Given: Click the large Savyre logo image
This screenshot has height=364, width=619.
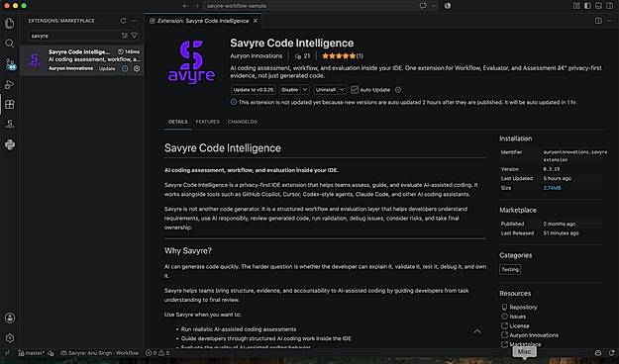Looking at the screenshot, I should 191,62.
